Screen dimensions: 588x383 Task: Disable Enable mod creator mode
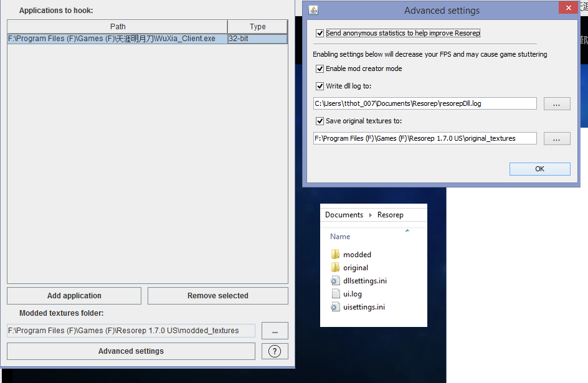coord(320,69)
